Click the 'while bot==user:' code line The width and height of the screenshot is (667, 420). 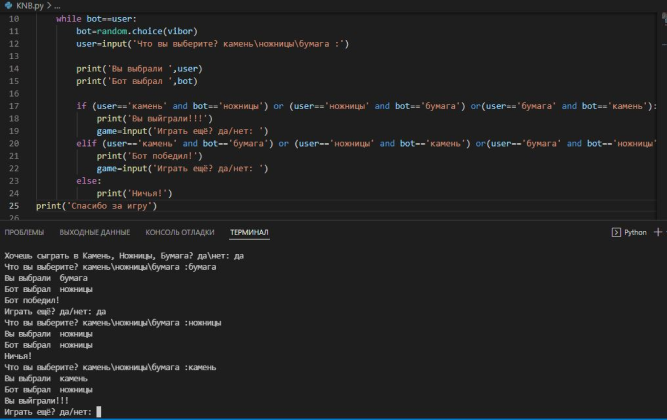(99, 19)
